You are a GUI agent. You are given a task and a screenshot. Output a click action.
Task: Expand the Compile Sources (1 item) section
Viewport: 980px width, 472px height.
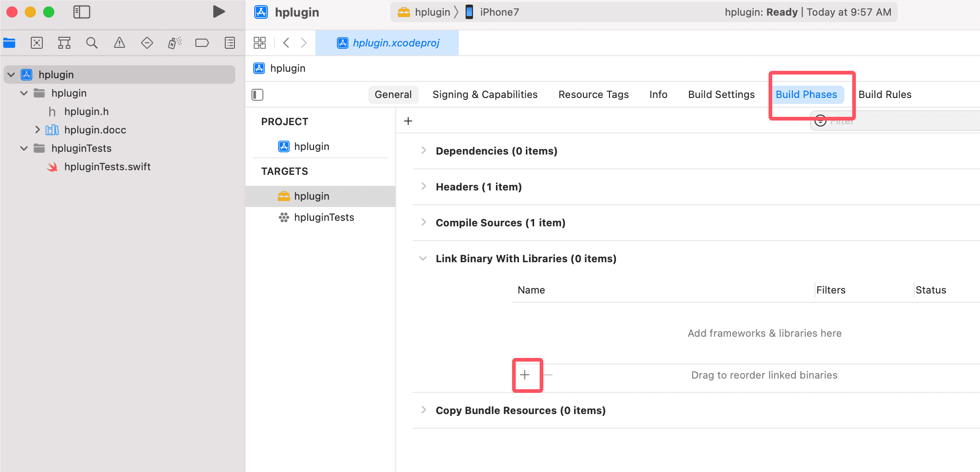(423, 222)
